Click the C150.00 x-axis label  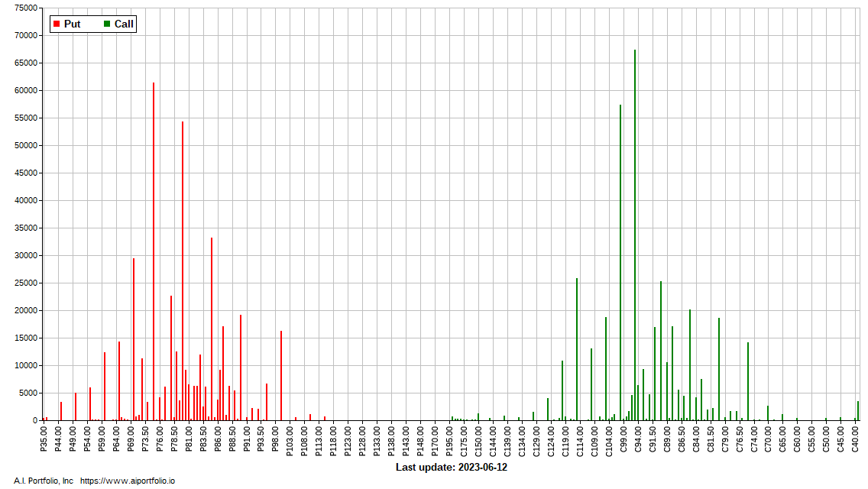(x=478, y=442)
